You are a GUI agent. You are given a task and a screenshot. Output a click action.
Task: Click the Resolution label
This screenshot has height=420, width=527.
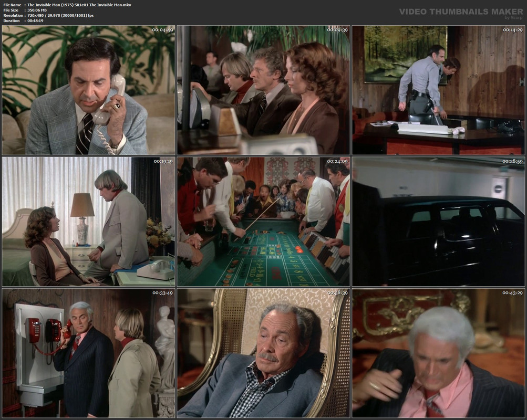[x=13, y=15]
